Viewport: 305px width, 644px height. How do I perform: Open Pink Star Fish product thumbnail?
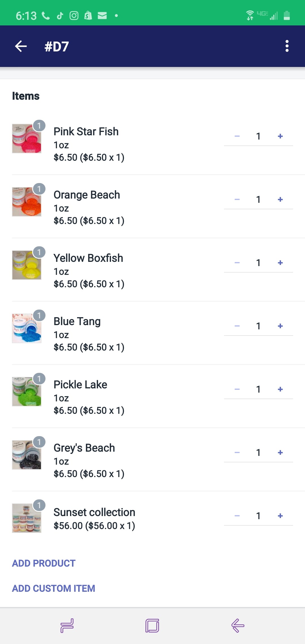pyautogui.click(x=27, y=138)
